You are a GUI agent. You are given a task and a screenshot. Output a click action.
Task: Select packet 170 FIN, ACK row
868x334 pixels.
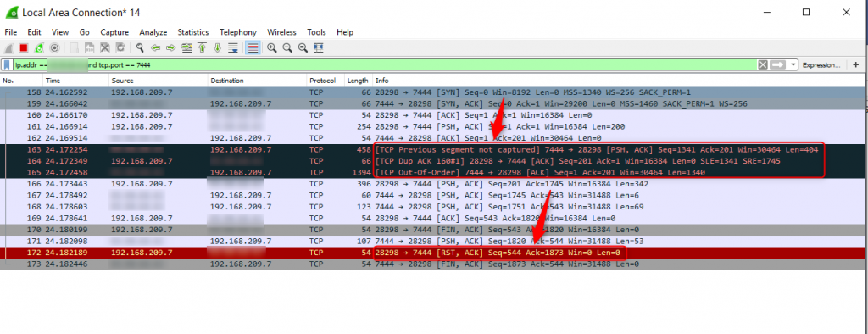[434, 230]
